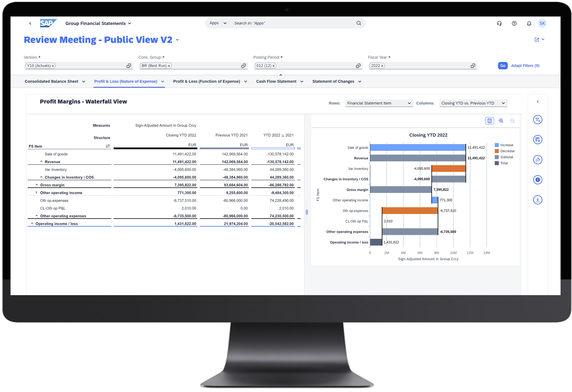The height and width of the screenshot is (392, 572).
Task: Open the Consolidated Balance Sheet tab
Action: click(x=51, y=81)
